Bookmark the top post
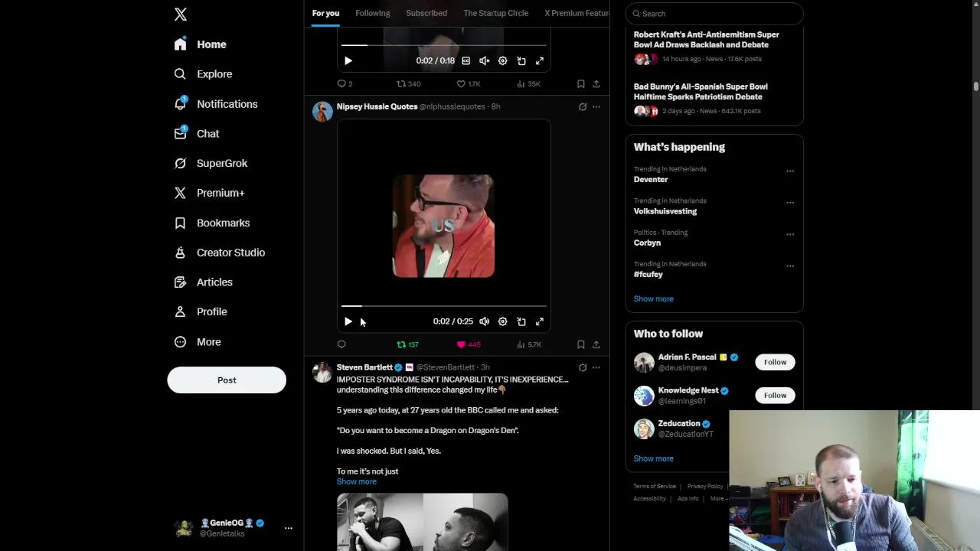The image size is (980, 551). pyautogui.click(x=581, y=83)
